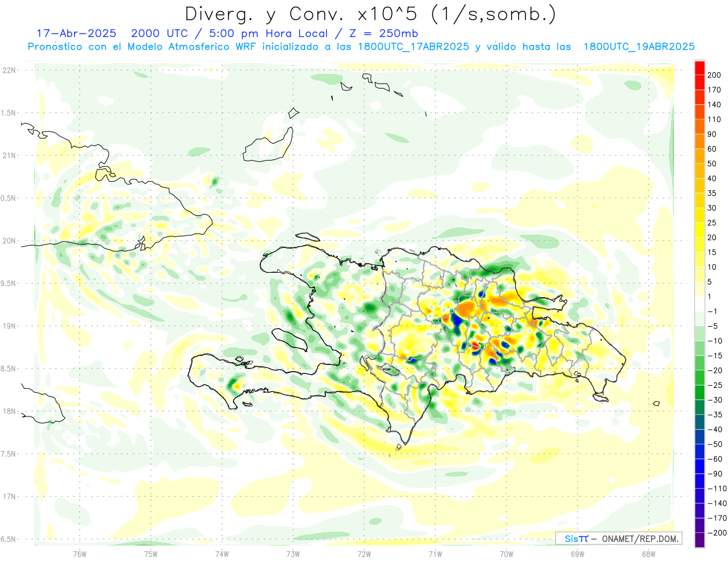Click the map title 'Diverg. y Conv. x10^5 (1/s,somb.)'
The width and height of the screenshot is (728, 562).
370,13
